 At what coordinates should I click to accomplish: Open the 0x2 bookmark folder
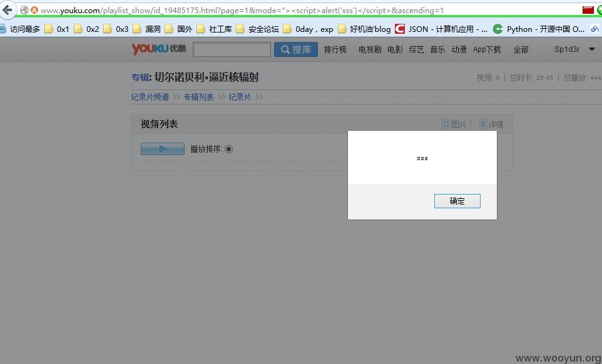click(86, 29)
